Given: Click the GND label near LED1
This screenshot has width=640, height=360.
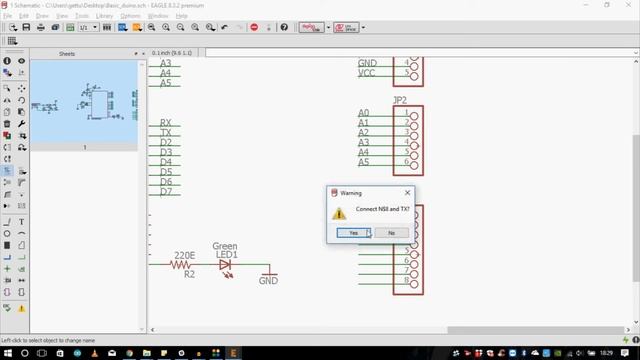Looking at the screenshot, I should [268, 281].
